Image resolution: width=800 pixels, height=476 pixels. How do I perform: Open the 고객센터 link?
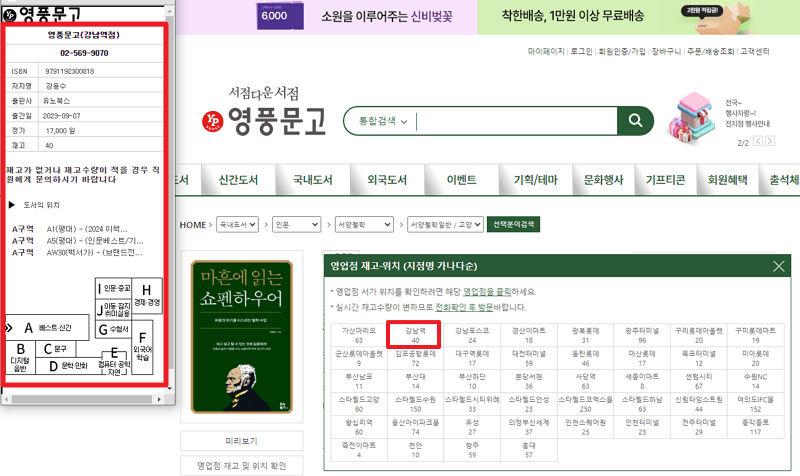click(x=755, y=52)
